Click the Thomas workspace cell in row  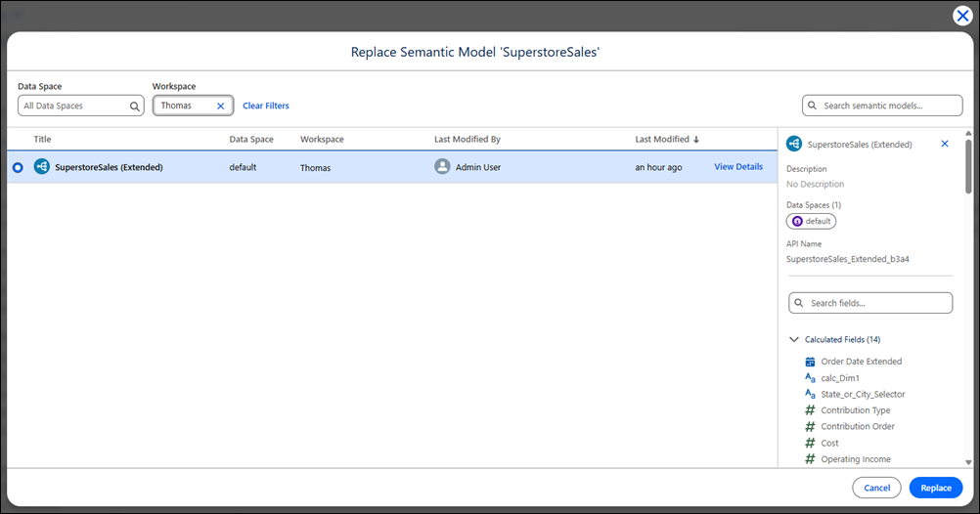pos(315,167)
